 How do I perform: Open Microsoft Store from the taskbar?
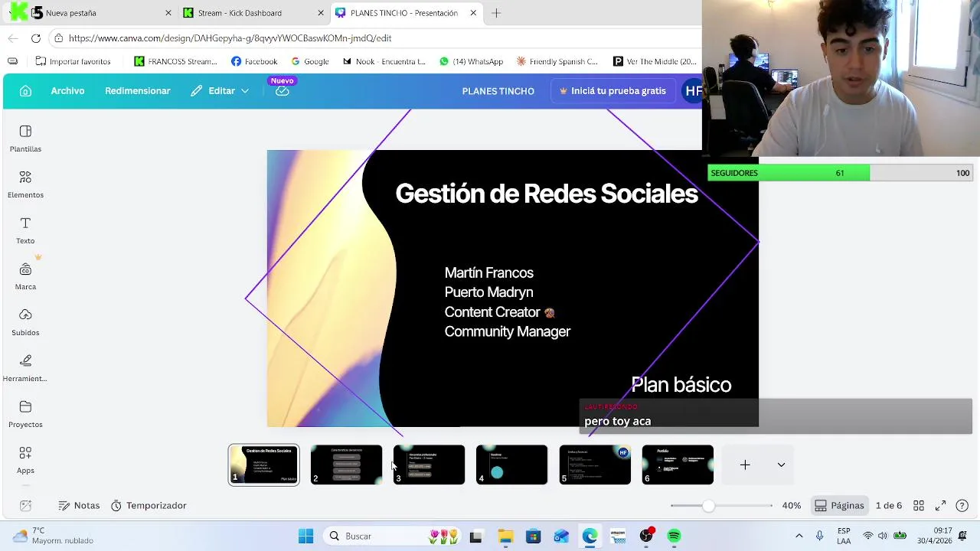coord(533,536)
